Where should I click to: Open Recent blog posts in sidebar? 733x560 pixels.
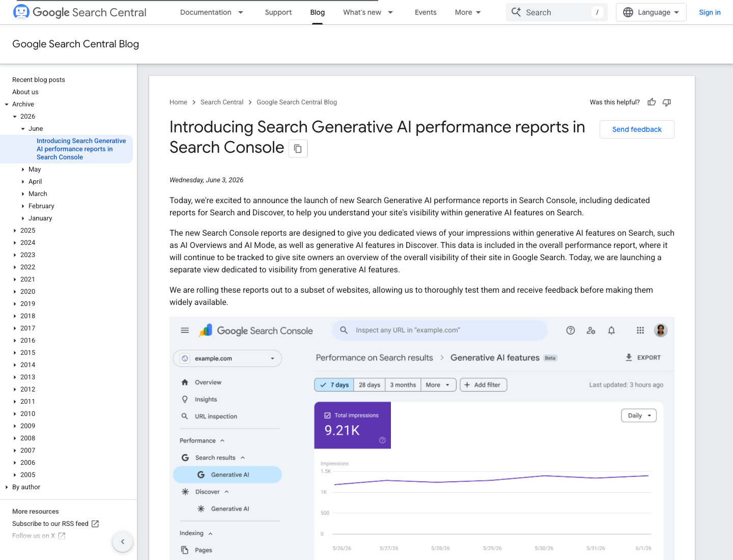39,80
